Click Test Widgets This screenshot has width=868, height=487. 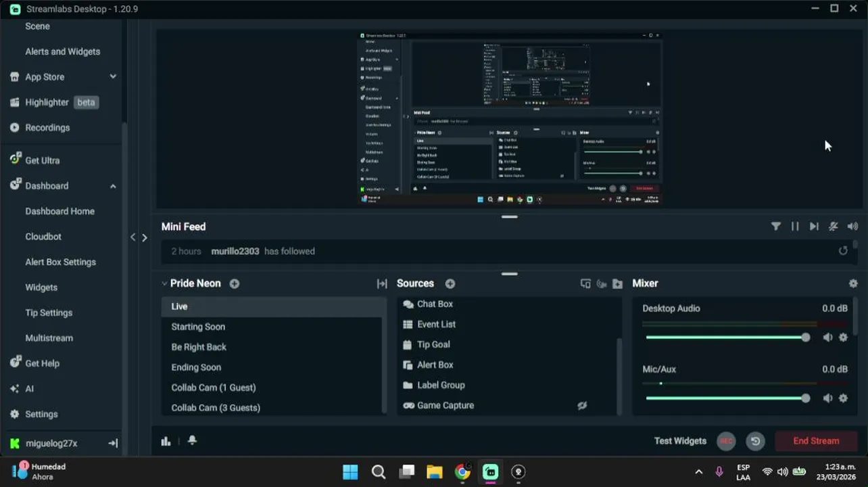click(680, 441)
